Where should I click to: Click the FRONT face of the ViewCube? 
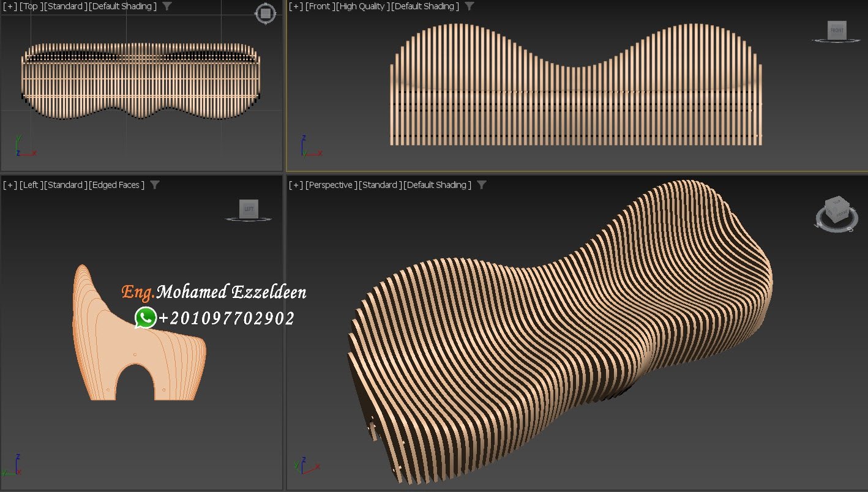pos(837,30)
